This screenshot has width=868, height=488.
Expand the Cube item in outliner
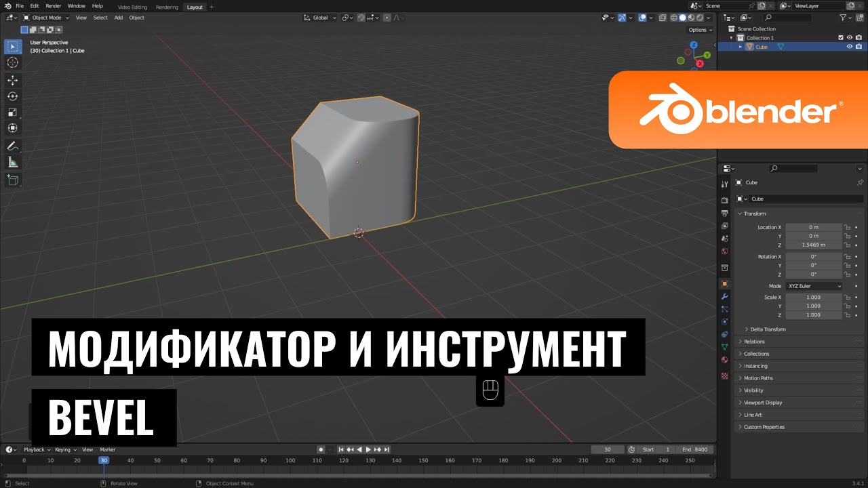click(x=741, y=47)
